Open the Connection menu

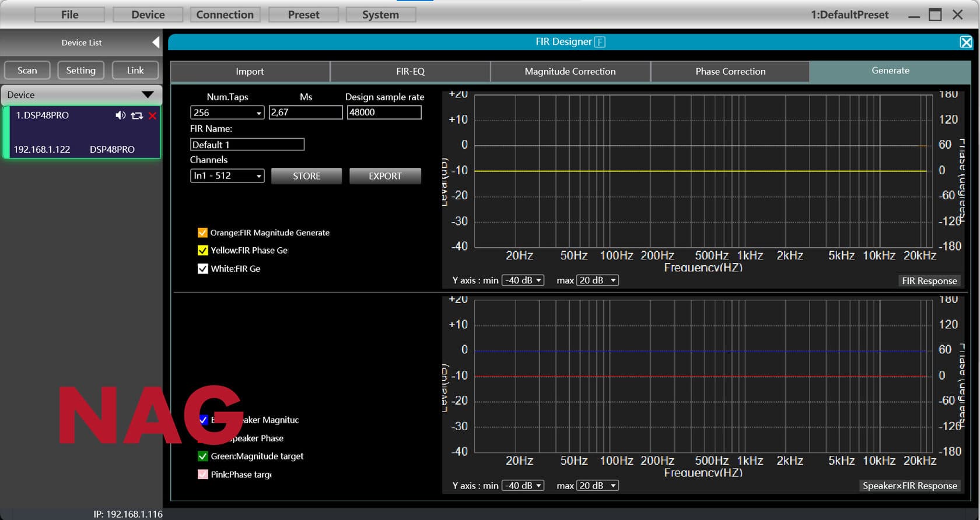225,15
